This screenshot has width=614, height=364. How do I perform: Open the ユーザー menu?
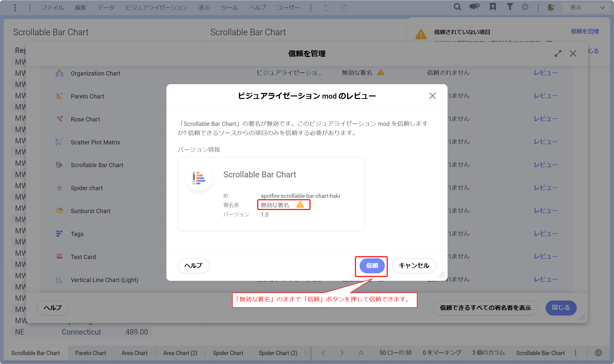288,7
